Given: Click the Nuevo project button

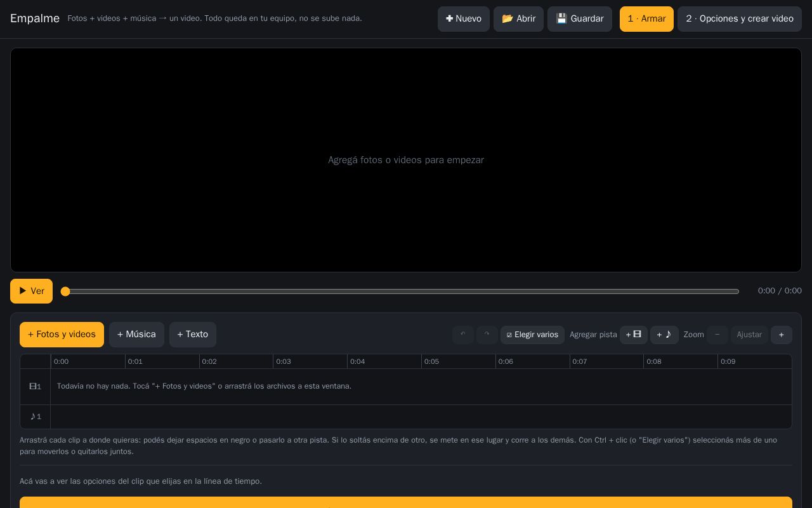Looking at the screenshot, I should tap(464, 19).
